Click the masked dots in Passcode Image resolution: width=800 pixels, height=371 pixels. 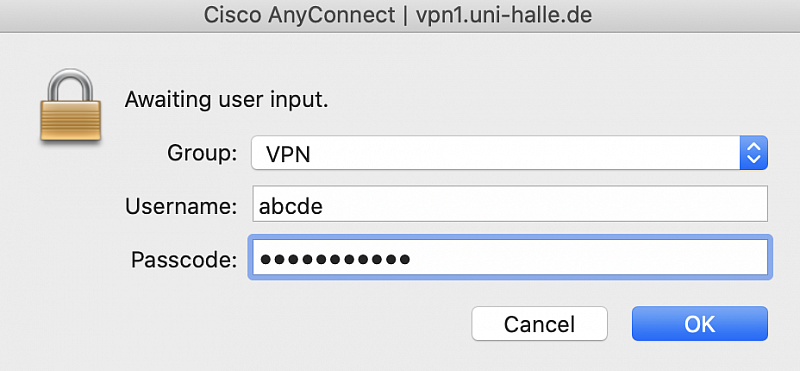(x=335, y=259)
